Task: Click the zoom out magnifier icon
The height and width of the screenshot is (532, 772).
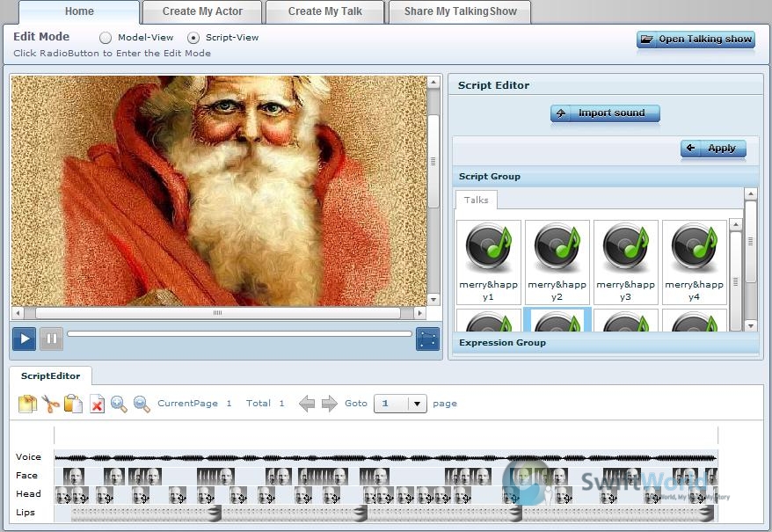Action: tap(142, 404)
